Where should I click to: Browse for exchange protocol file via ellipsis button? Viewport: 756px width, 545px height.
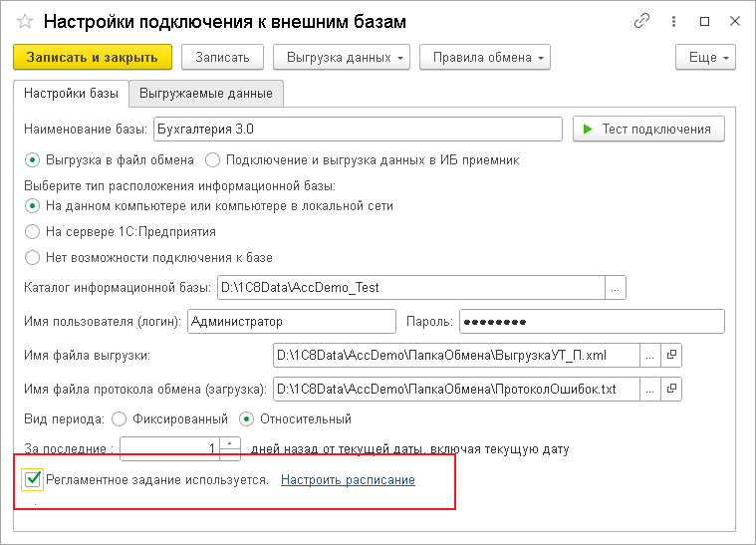649,388
